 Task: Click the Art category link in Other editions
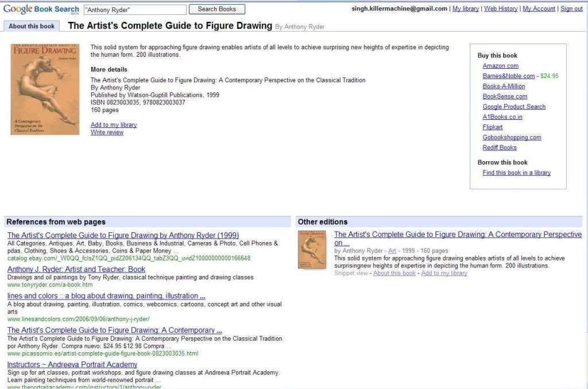392,251
